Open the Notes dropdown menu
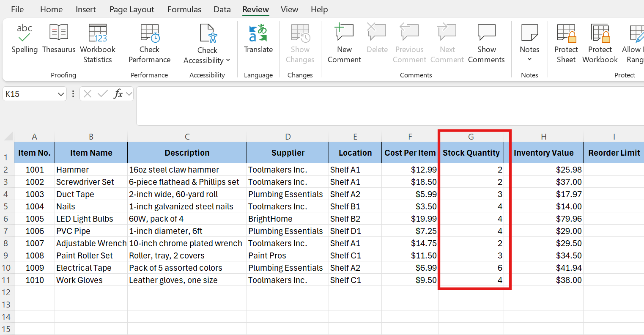 pos(529,59)
